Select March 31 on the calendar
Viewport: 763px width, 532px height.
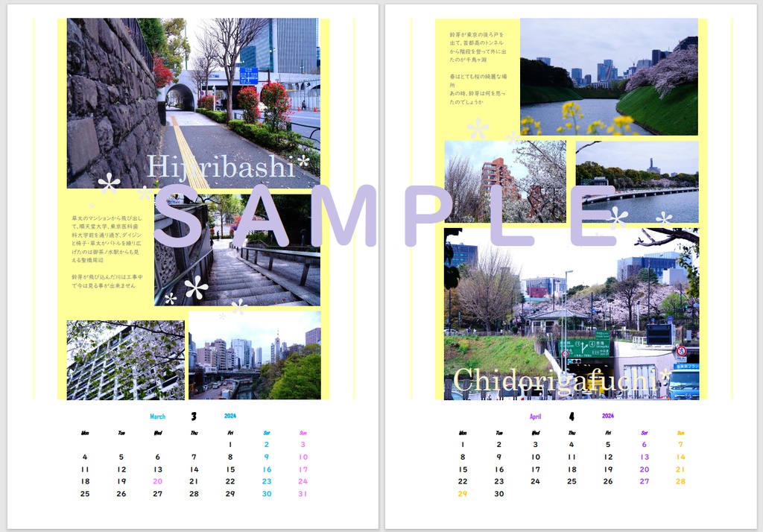[x=303, y=493]
